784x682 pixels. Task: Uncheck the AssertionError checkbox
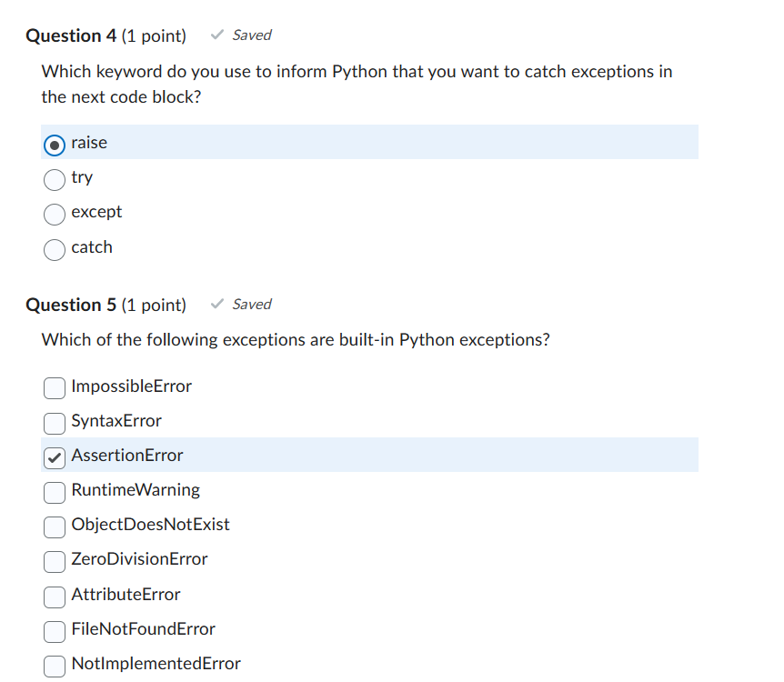pyautogui.click(x=54, y=458)
